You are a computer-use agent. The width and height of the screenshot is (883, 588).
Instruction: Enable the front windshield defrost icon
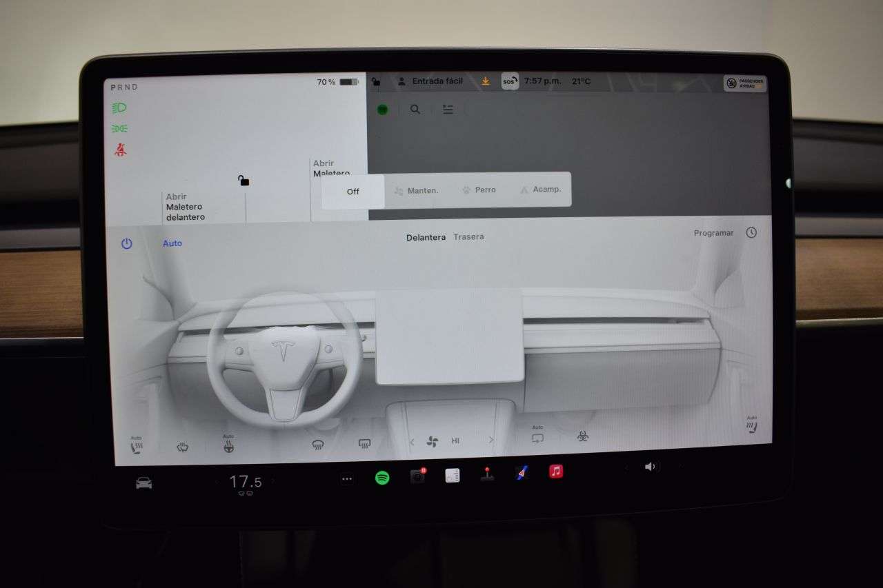point(317,443)
